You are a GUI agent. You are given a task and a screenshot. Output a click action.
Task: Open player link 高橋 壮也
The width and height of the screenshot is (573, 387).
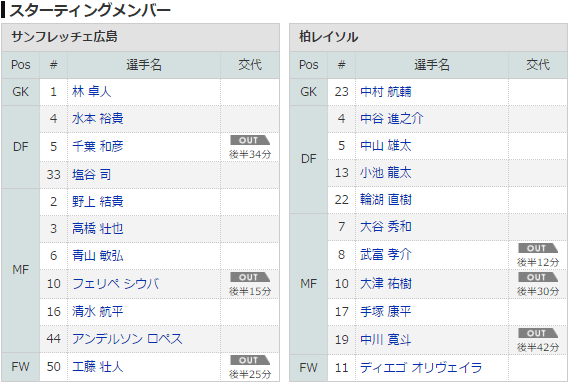coord(98,229)
